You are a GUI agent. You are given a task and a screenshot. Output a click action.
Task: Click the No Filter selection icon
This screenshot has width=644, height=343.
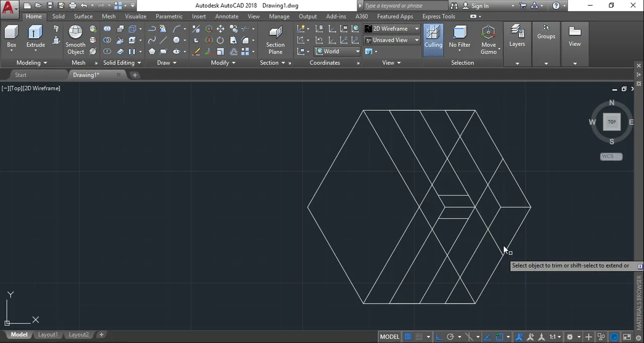click(459, 38)
